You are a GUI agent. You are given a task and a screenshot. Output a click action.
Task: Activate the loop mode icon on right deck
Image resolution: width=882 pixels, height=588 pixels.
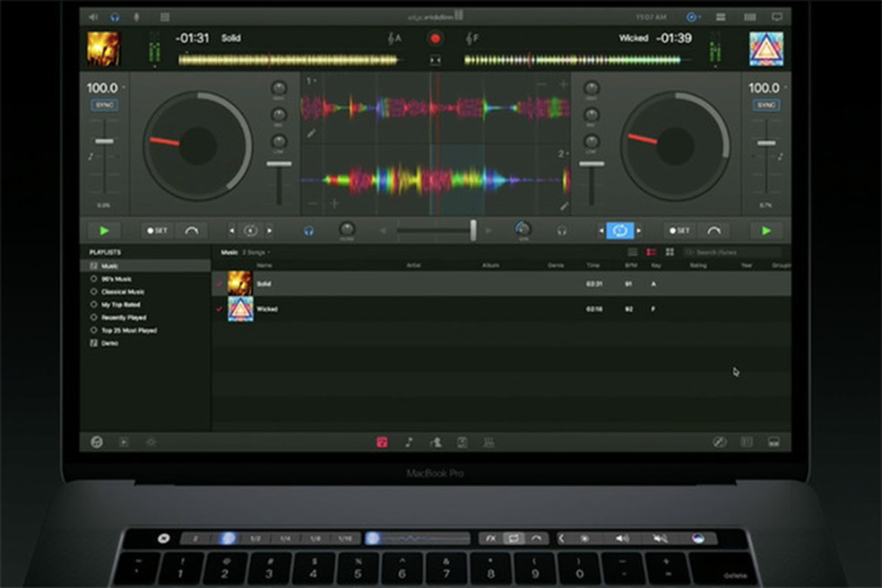click(x=621, y=230)
